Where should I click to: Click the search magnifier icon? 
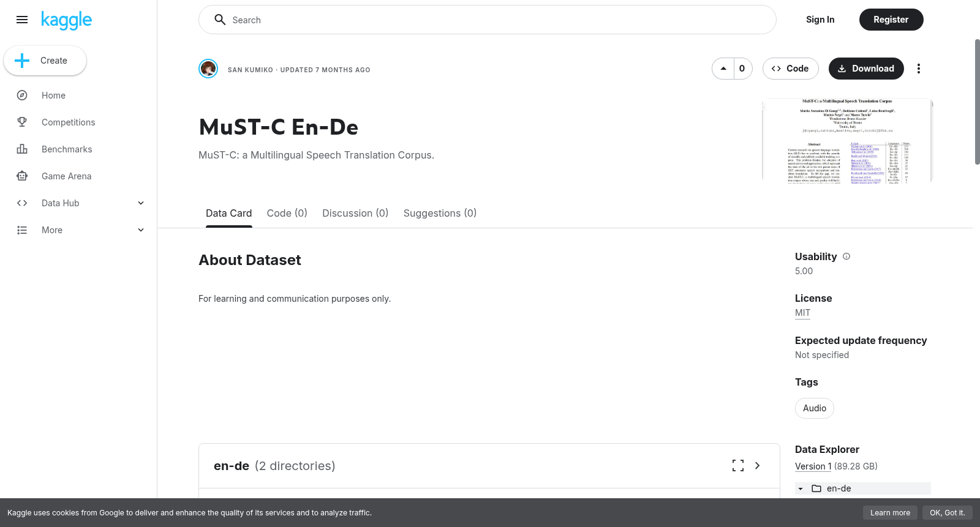[220, 20]
